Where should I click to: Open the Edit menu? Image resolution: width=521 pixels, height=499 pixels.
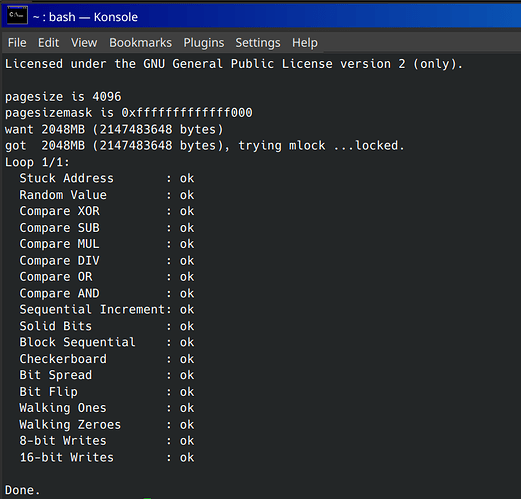point(48,43)
